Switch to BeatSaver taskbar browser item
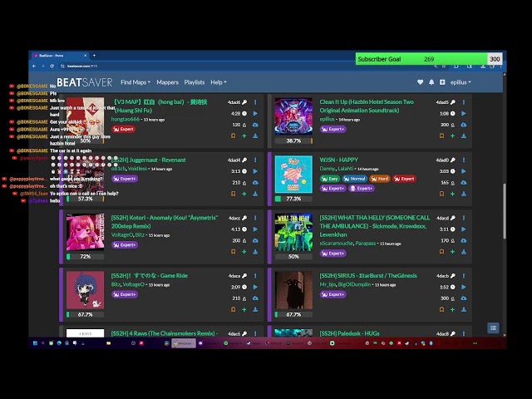532x399 pixels. tap(184, 343)
